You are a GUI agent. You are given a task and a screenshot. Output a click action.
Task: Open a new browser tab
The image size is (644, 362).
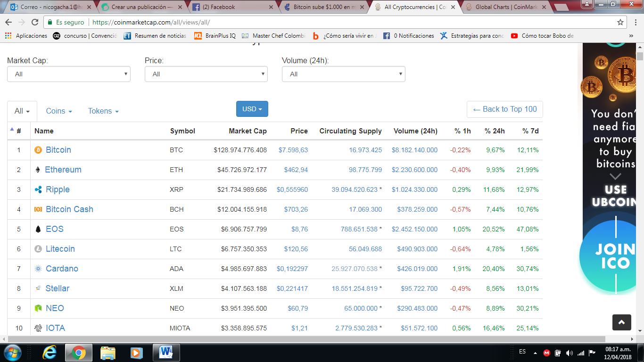(x=561, y=8)
